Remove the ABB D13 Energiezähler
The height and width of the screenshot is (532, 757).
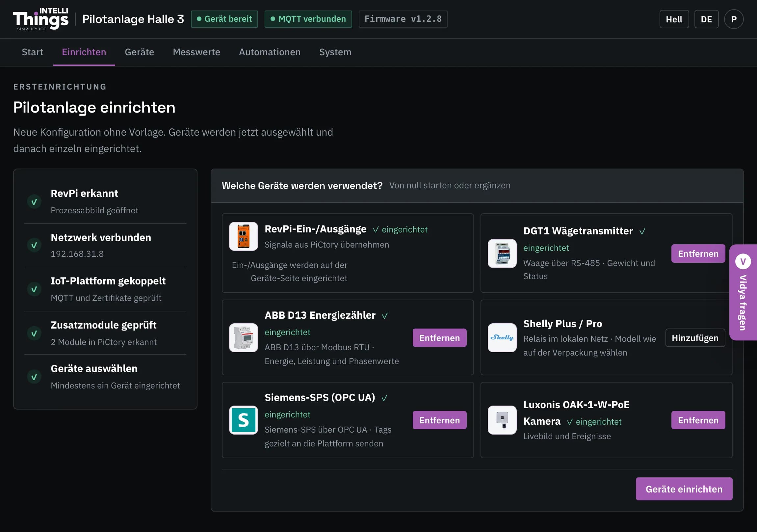439,338
